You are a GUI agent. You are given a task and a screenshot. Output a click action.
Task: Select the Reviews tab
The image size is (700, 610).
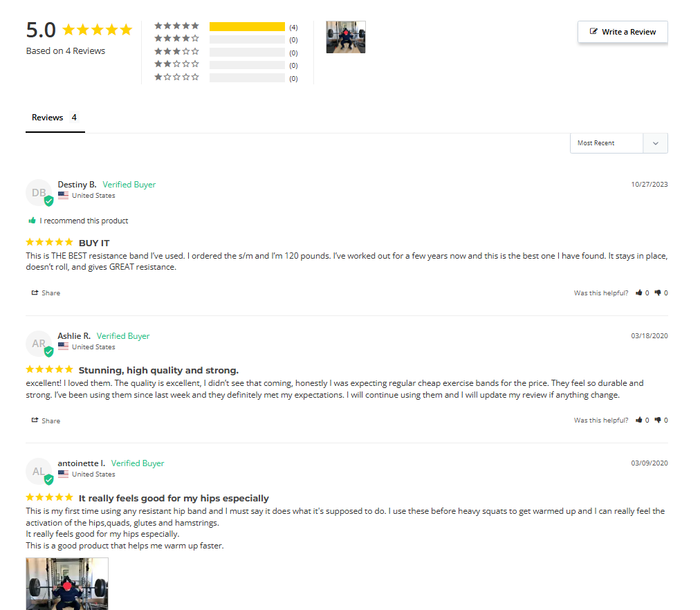55,118
